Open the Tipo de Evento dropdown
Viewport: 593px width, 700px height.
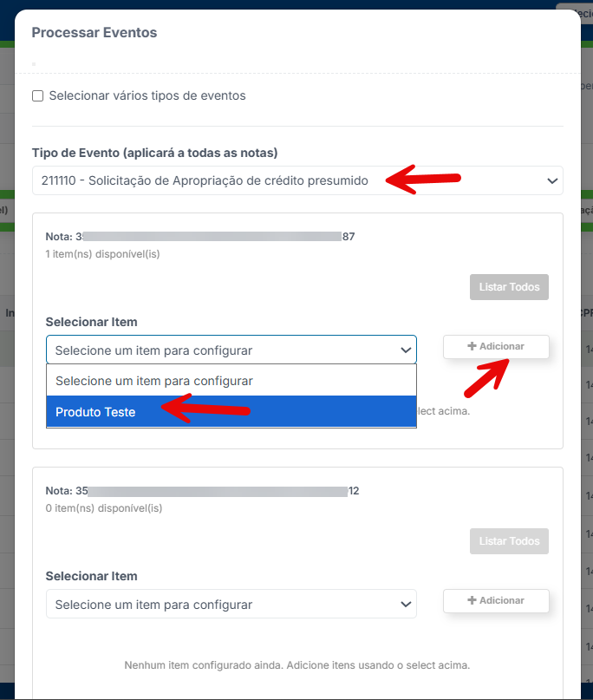pyautogui.click(x=297, y=180)
